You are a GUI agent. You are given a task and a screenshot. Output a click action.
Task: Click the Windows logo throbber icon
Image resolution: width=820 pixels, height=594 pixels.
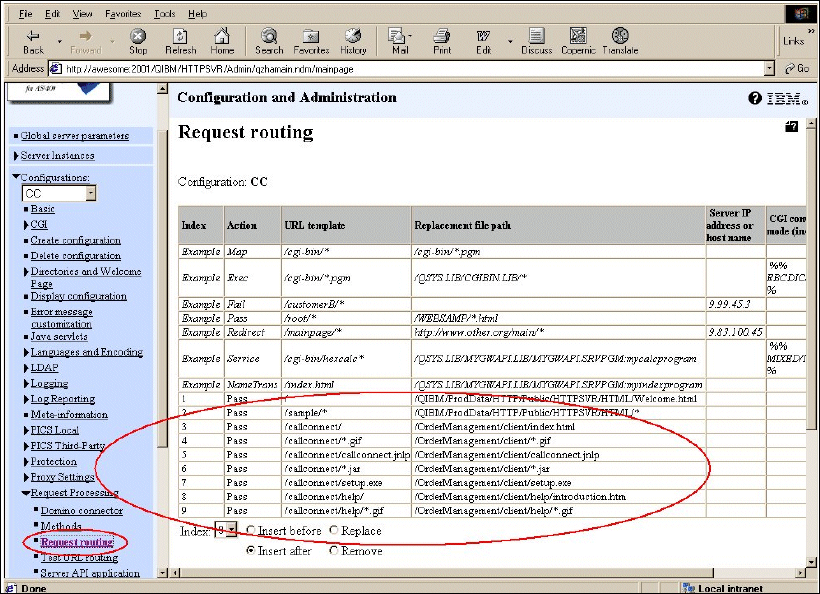[800, 14]
